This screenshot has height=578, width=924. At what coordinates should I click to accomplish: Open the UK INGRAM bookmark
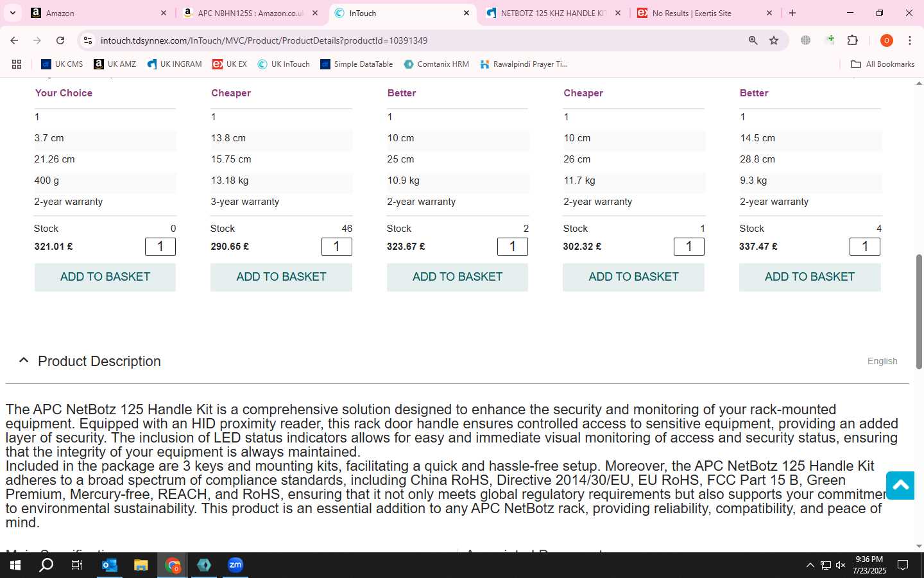pos(175,64)
